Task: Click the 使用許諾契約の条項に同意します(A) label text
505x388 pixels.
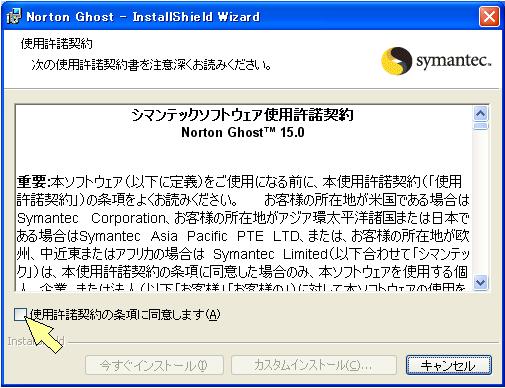Action: (125, 314)
